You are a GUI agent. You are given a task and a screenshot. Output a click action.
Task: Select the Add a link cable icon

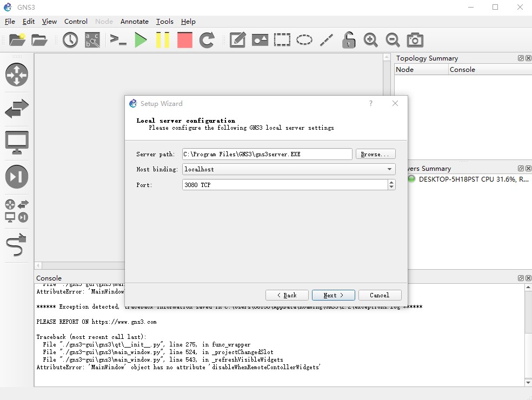[16, 245]
